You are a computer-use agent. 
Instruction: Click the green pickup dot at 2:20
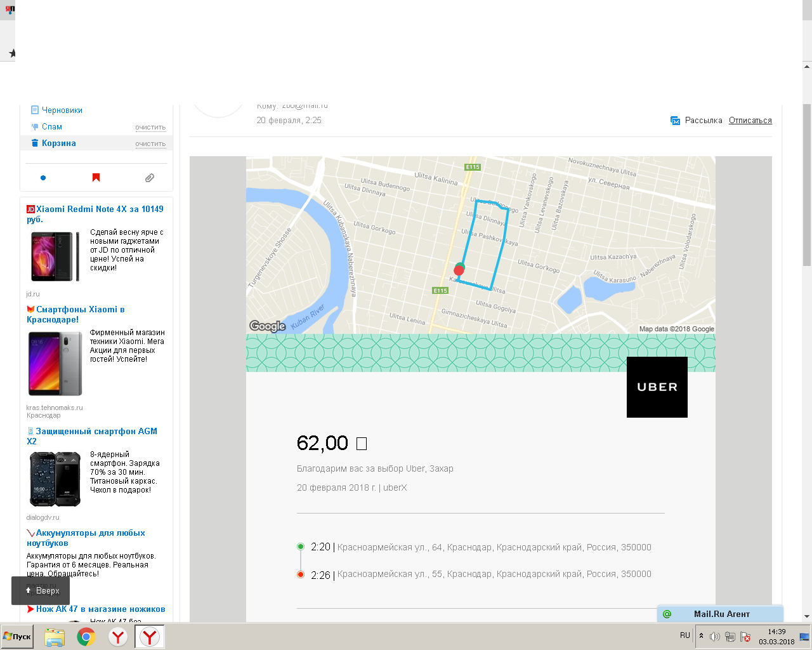pyautogui.click(x=301, y=547)
